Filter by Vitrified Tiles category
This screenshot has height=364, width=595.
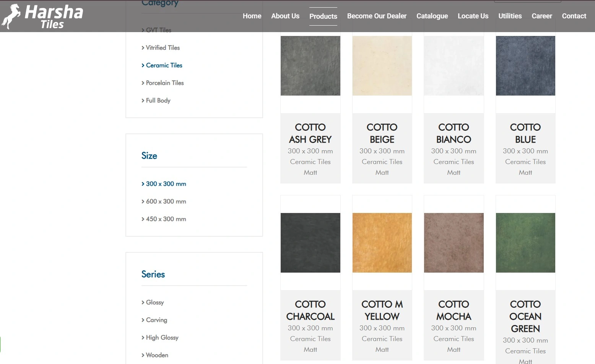point(161,48)
